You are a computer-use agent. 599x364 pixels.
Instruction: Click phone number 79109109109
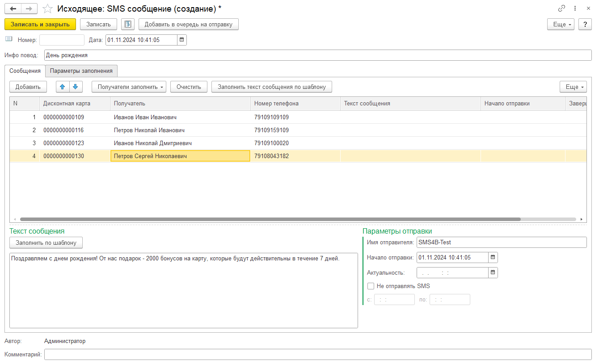coord(271,117)
